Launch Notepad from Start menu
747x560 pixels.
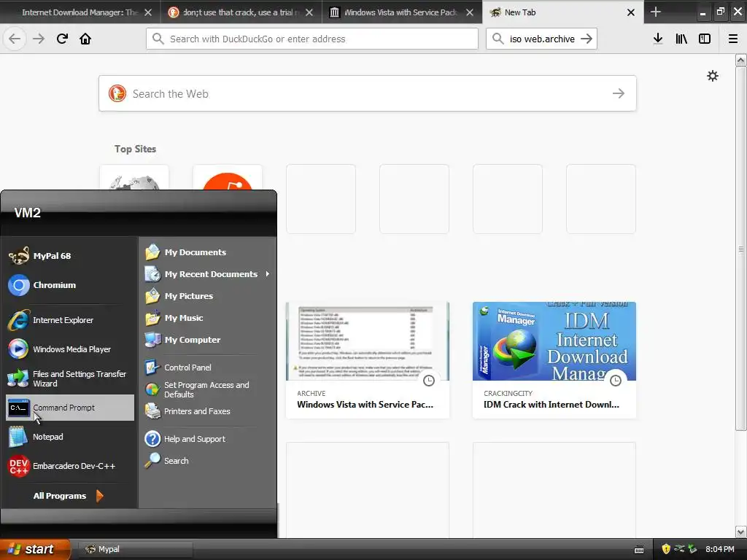coord(69,437)
